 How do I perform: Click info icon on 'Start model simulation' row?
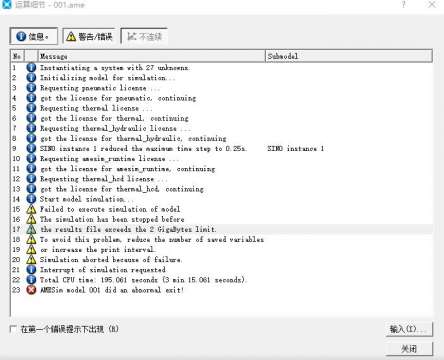(31, 199)
